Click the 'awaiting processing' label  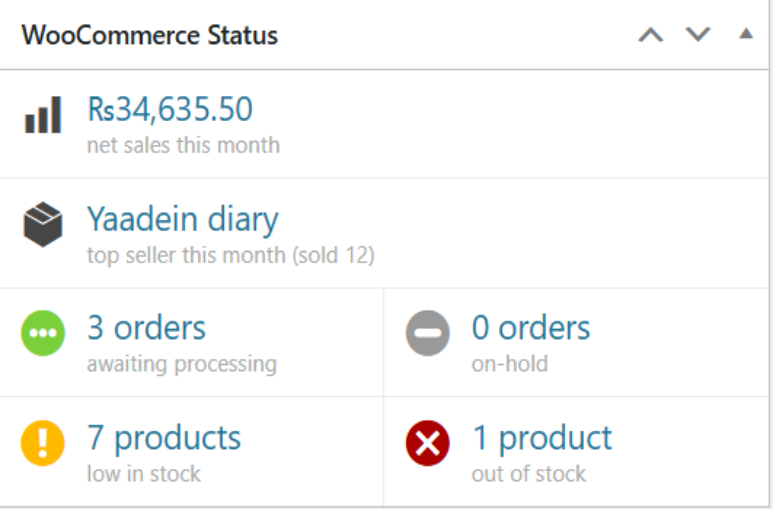pos(181,364)
